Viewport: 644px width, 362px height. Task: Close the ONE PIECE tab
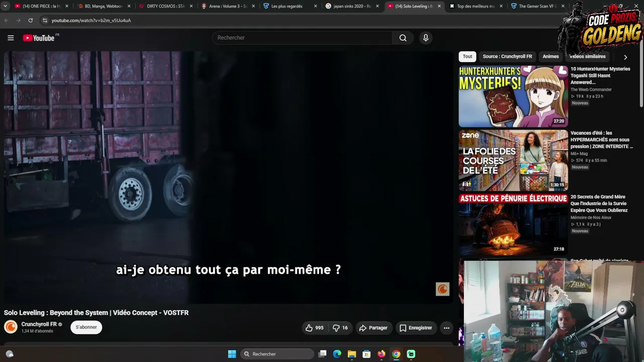pos(66,6)
